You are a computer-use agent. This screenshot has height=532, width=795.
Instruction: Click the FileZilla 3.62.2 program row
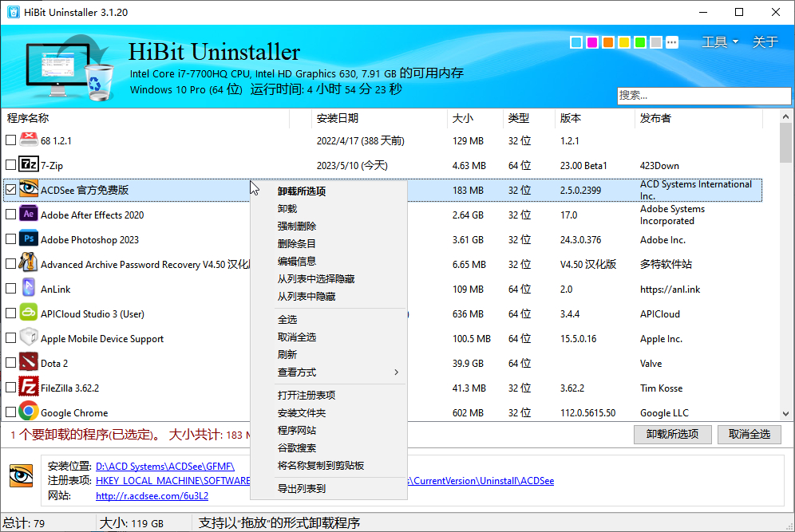pyautogui.click(x=383, y=388)
